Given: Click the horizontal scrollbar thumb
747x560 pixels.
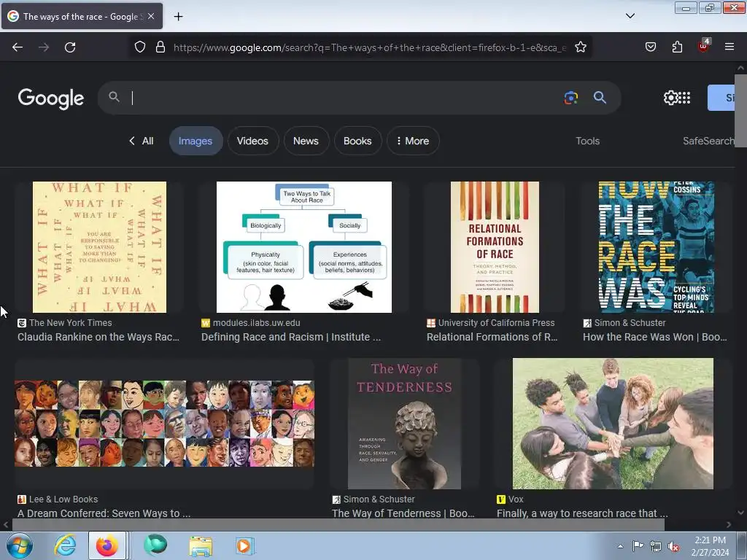Looking at the screenshot, I should click(x=338, y=525).
